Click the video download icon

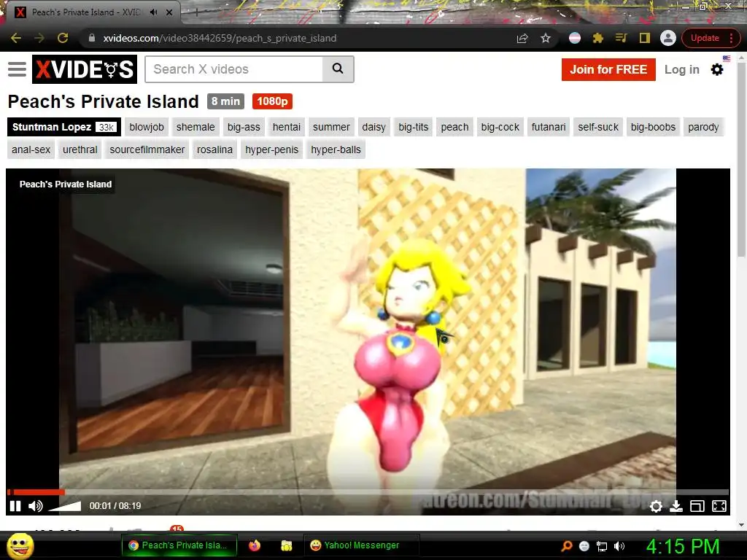tap(676, 506)
